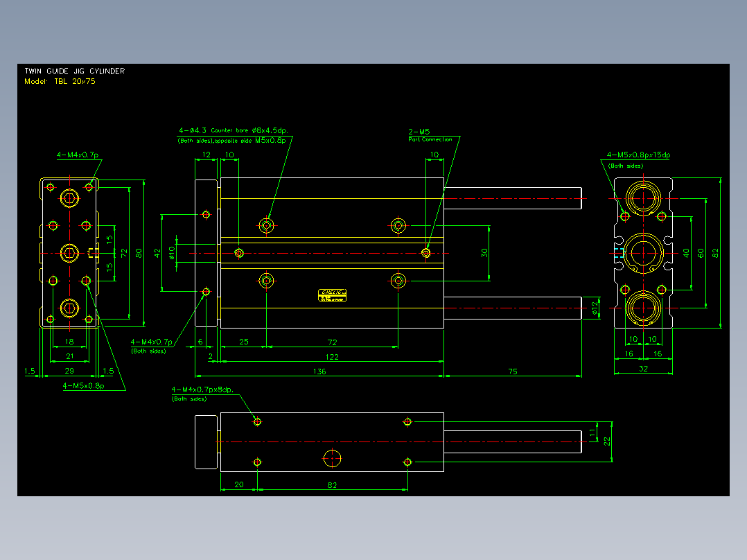747x560 pixels.
Task: Select the "32" width dimension
Action: click(x=643, y=369)
